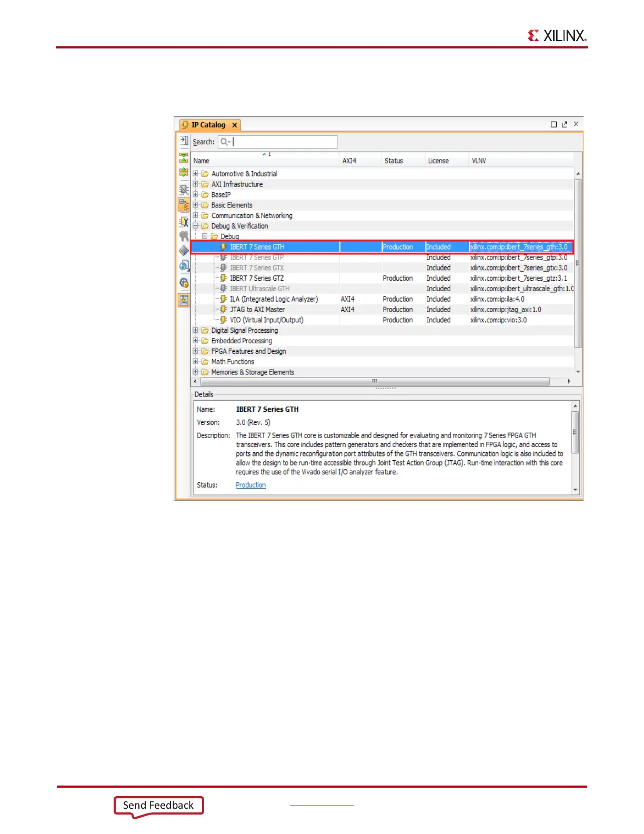This screenshot has height=834, width=644.
Task: Click the Customize IP wrench icon
Action: pos(184,222)
